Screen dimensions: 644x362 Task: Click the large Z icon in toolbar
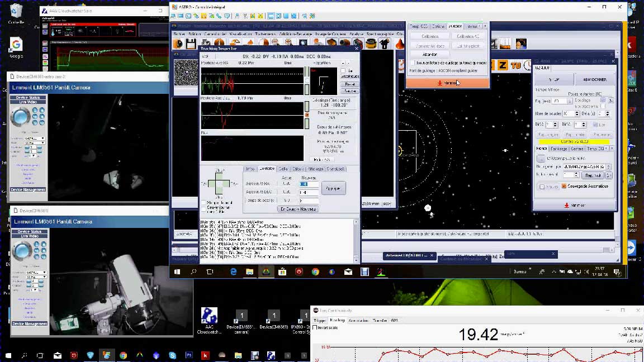503,65
